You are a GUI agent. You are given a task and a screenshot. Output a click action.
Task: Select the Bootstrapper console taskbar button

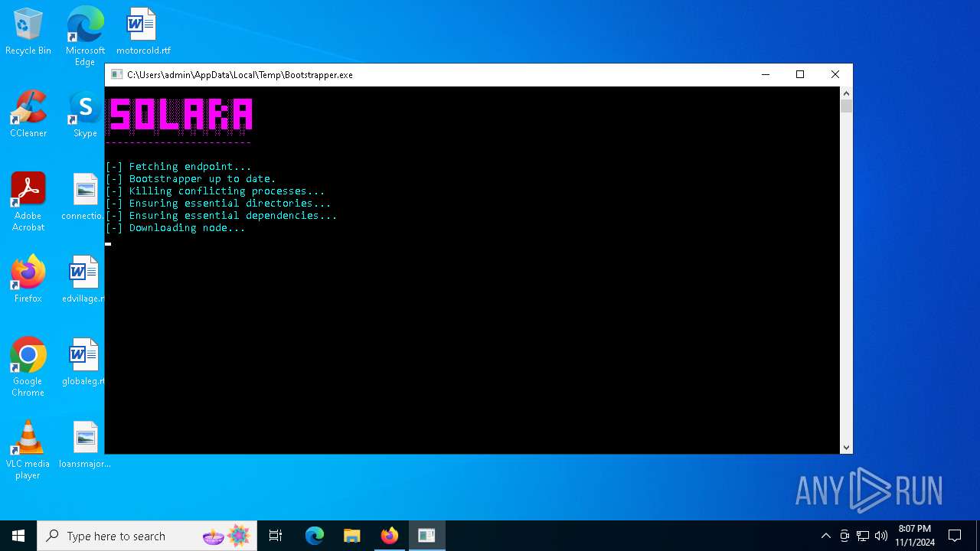[x=426, y=536]
